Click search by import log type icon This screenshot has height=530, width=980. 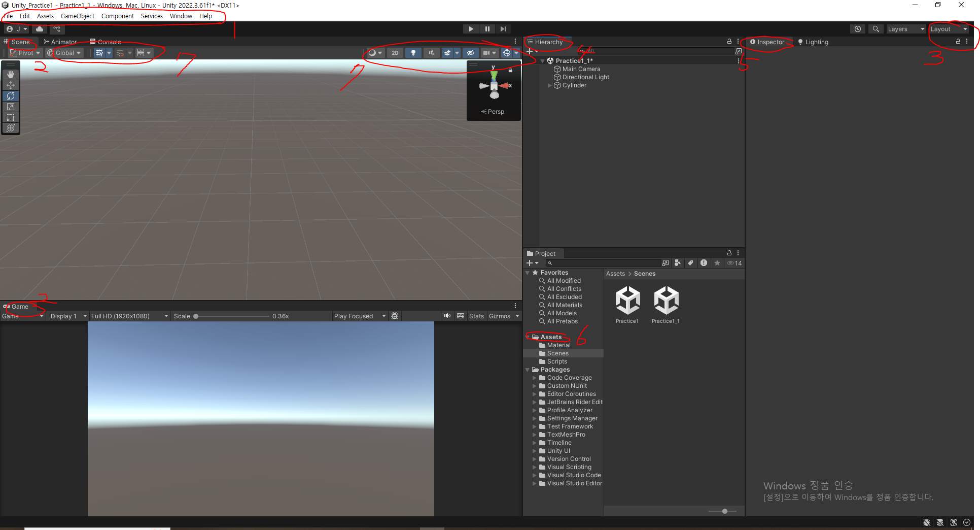(704, 263)
